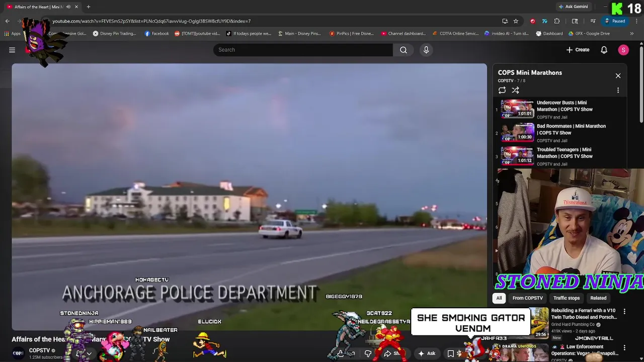Open the account avatar menu
The width and height of the screenshot is (644, 362).
pyautogui.click(x=623, y=50)
